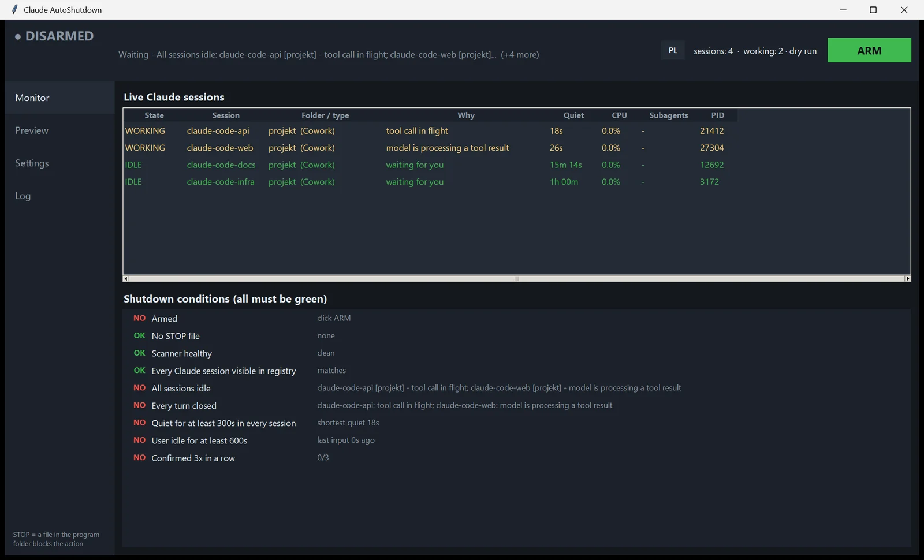Go to the Settings tab
Image resolution: width=924 pixels, height=560 pixels.
click(x=59, y=163)
